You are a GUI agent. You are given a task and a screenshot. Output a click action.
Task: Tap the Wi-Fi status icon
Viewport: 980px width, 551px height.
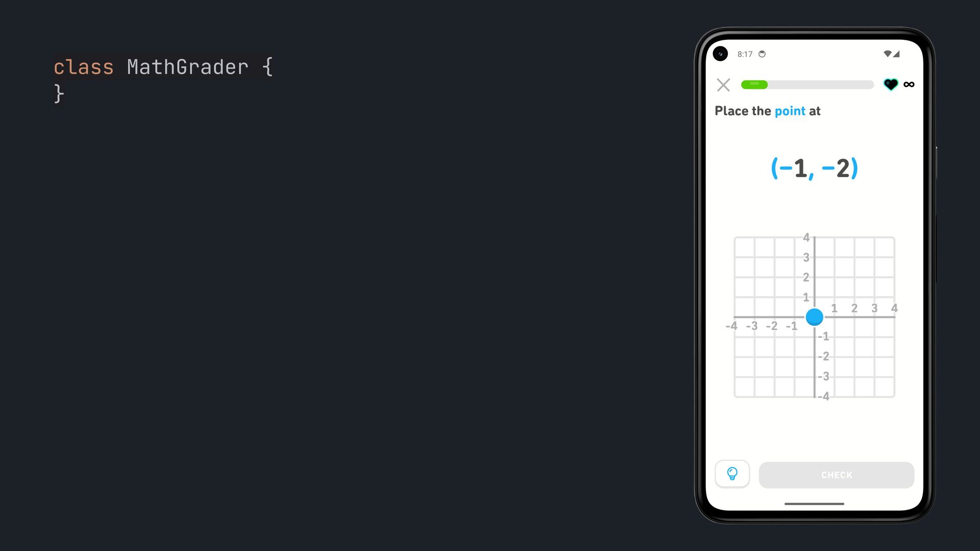pos(887,54)
